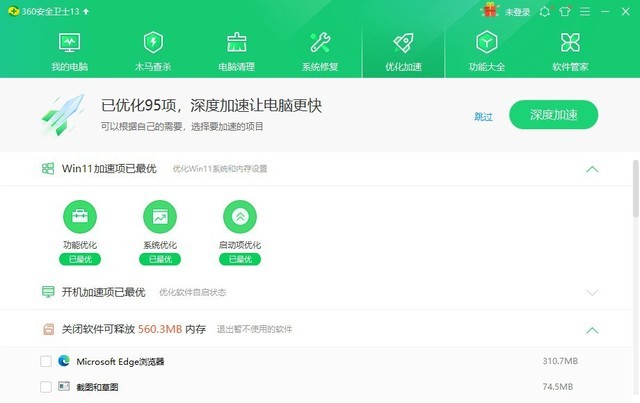Click 已最优 badge under 启动项优化
The height and width of the screenshot is (403, 640).
pyautogui.click(x=240, y=259)
